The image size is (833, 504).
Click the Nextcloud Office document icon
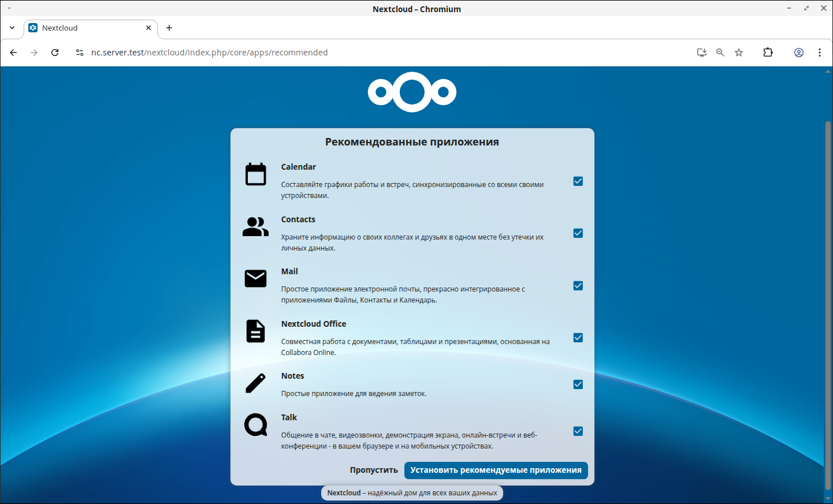(x=255, y=331)
